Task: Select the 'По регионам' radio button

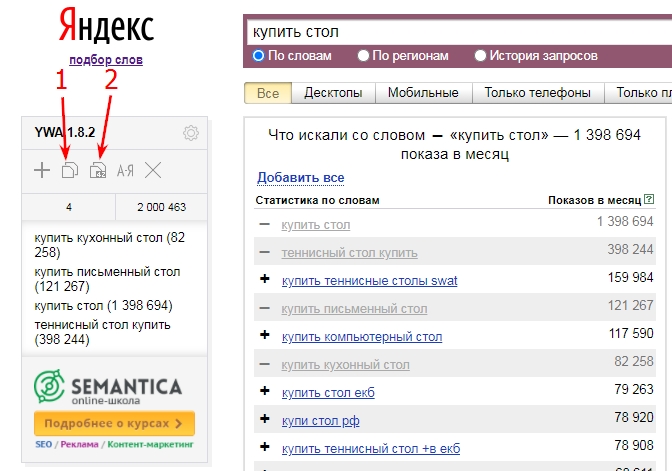Action: point(363,56)
